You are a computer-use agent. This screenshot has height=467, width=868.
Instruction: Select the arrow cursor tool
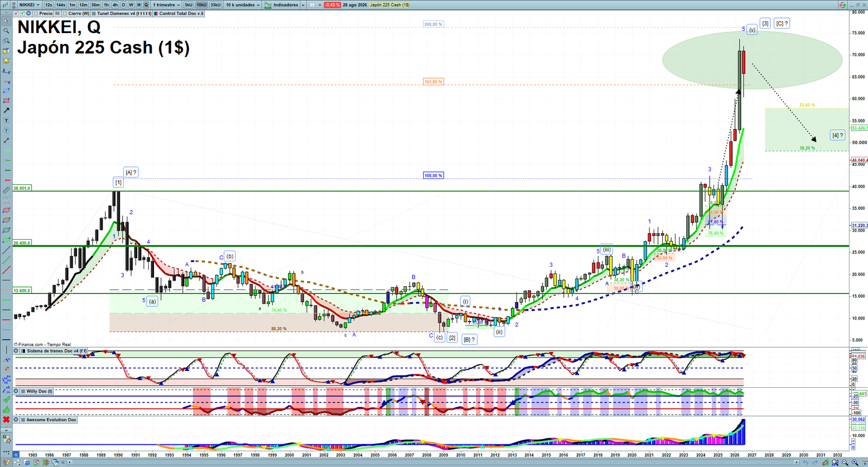click(x=6, y=21)
